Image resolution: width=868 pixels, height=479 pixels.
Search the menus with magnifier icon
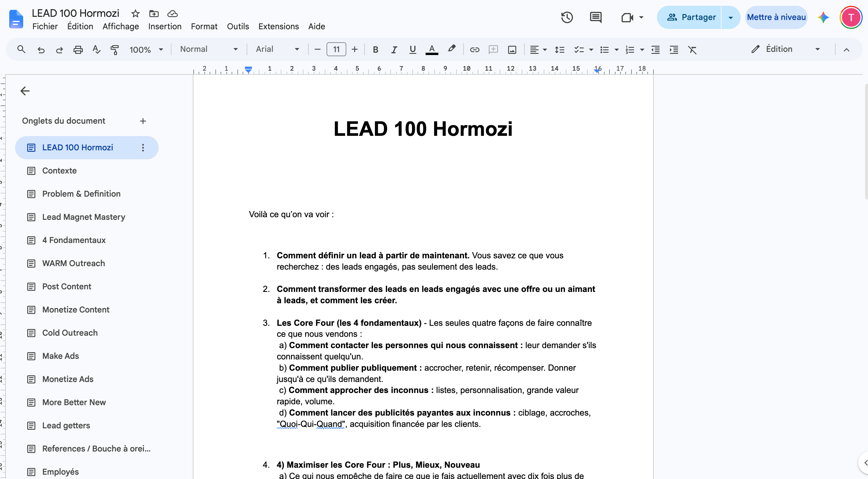point(21,50)
